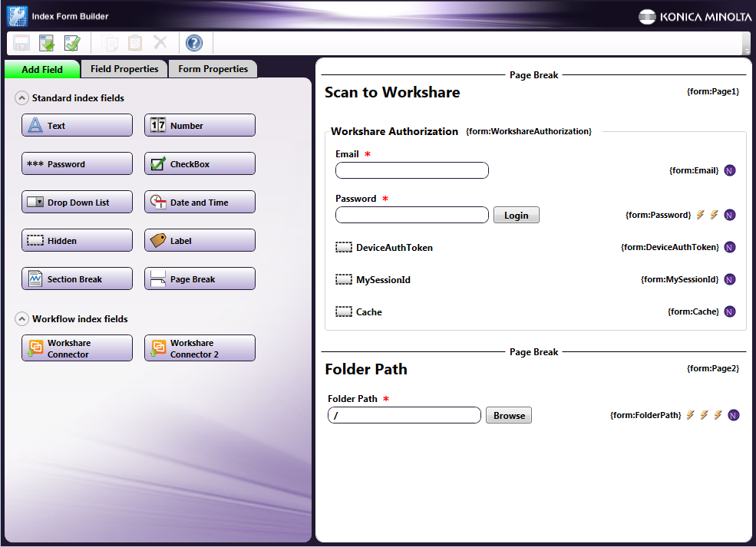Click the lightning icon nearest {form:FolderPath} text
The width and height of the screenshot is (756, 547).
pos(691,415)
